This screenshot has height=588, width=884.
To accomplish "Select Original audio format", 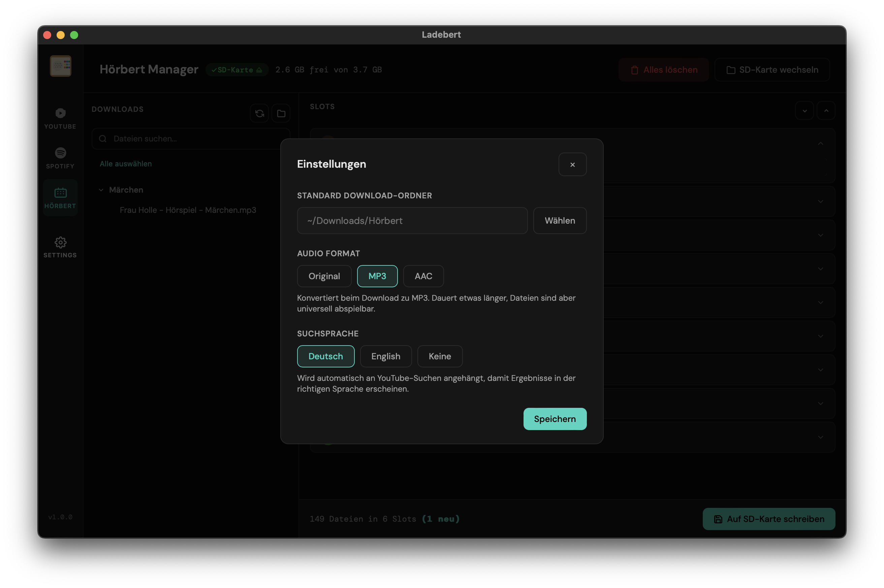I will (x=324, y=276).
